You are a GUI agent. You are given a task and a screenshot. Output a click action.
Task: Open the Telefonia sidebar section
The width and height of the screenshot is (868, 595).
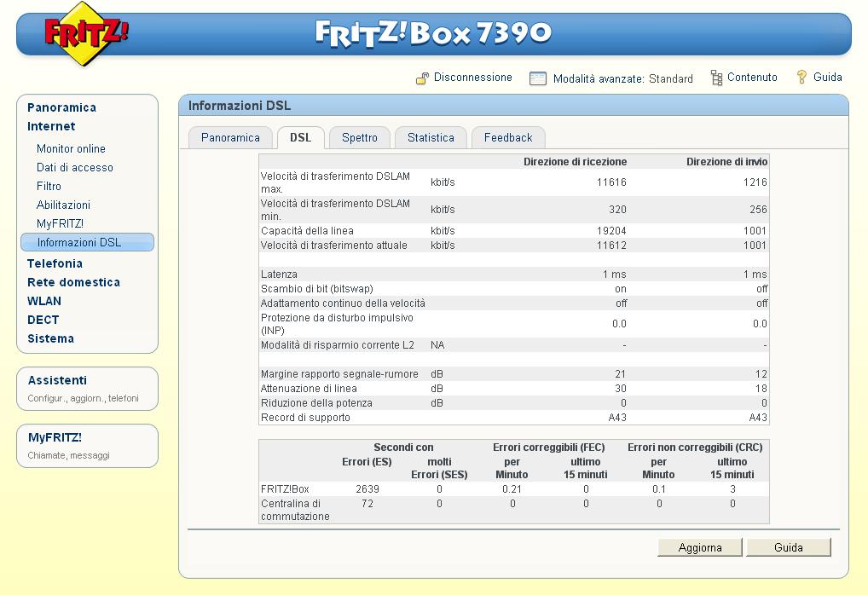pyautogui.click(x=55, y=263)
